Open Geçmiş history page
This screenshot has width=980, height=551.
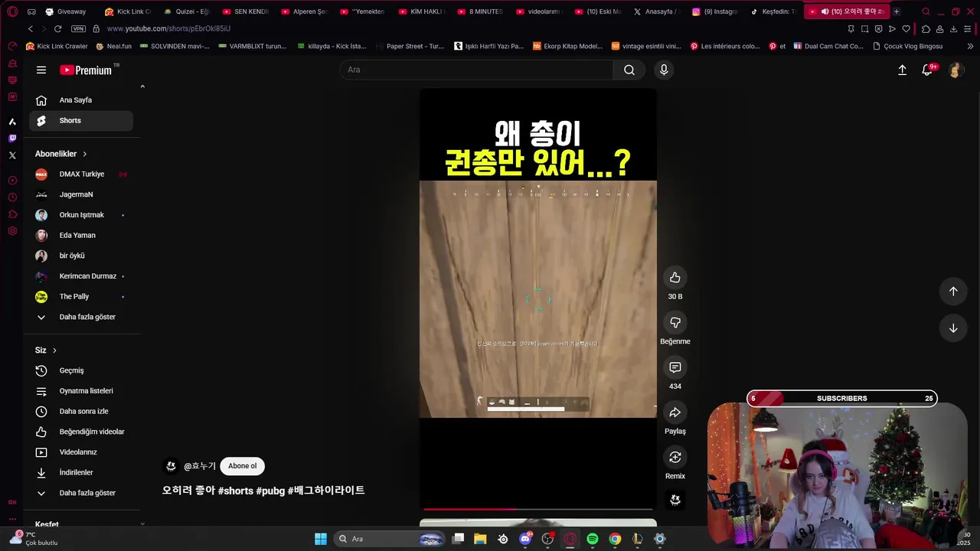[x=81, y=370]
